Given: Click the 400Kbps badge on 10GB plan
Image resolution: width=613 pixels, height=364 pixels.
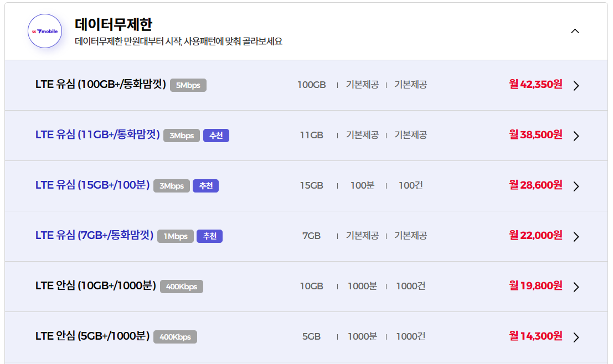Looking at the screenshot, I should click(181, 287).
